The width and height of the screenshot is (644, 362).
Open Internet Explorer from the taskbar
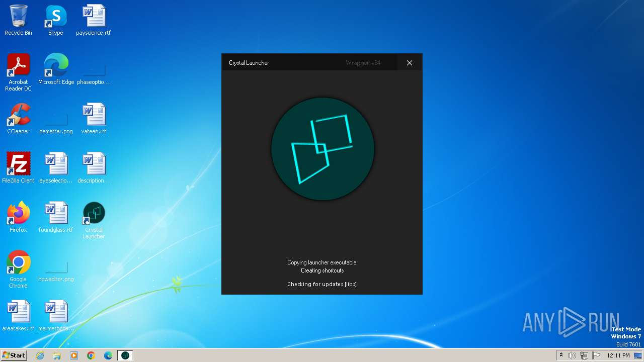pyautogui.click(x=40, y=355)
